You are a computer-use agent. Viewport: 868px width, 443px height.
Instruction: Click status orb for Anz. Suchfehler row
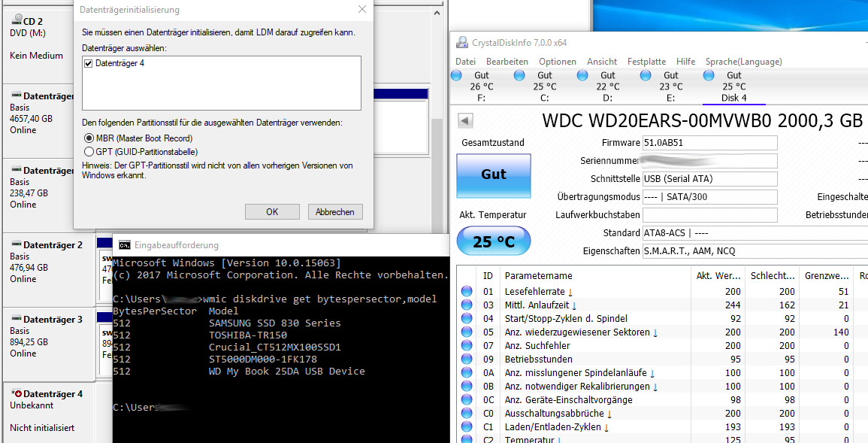pos(467,345)
